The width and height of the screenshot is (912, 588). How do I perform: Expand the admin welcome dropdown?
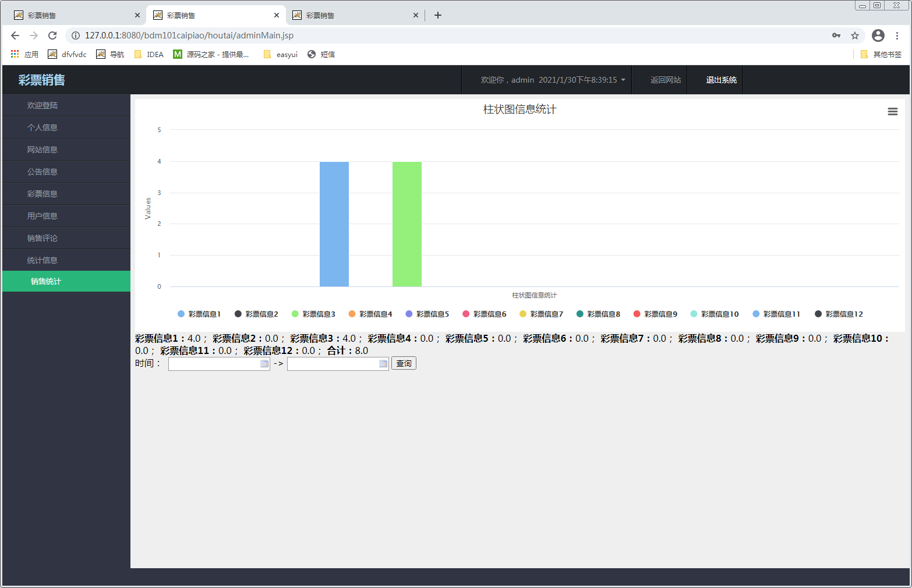[553, 80]
